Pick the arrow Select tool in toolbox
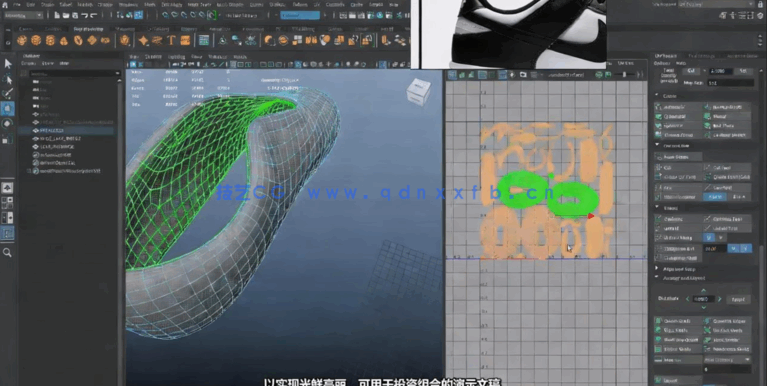The image size is (767, 386). [8, 64]
